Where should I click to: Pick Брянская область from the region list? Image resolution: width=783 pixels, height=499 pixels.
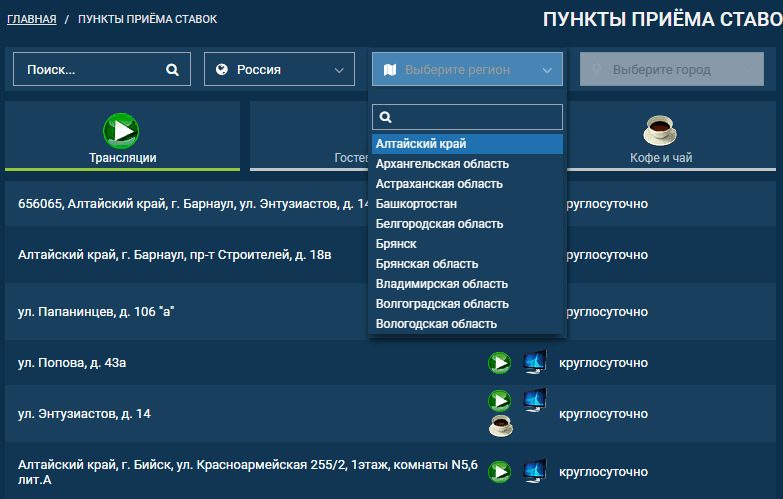[467, 264]
